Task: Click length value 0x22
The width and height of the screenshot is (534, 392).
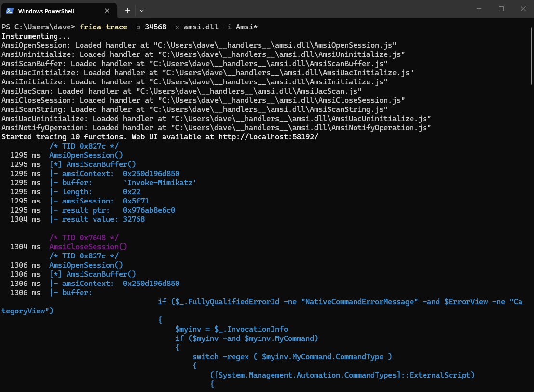Action: tap(132, 192)
